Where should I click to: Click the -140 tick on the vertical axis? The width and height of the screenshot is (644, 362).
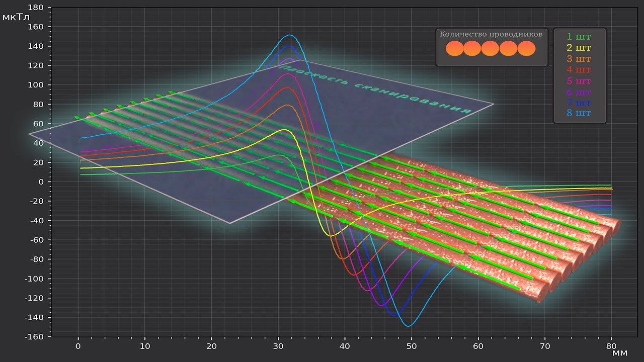click(x=34, y=318)
